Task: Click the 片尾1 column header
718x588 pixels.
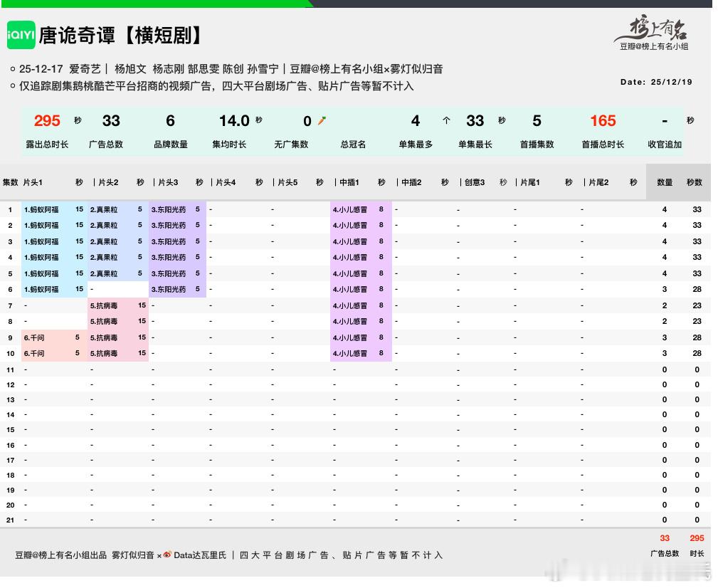Action: [x=530, y=182]
